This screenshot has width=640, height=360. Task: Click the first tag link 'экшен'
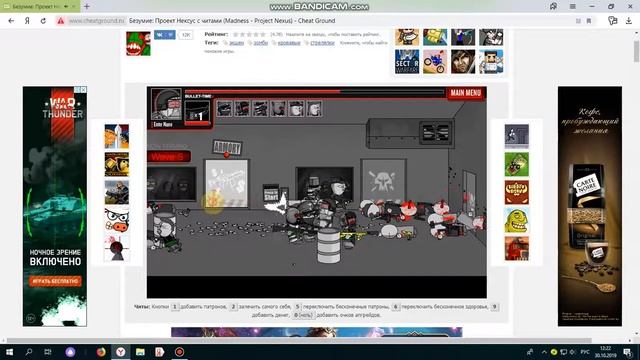pyautogui.click(x=236, y=43)
